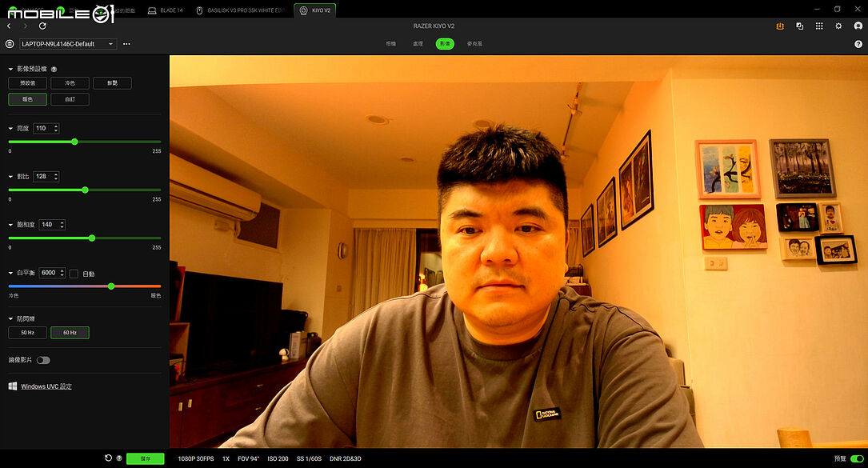Choose the 鮮豔 vivid image preset
This screenshot has width=868, height=468.
coord(112,83)
